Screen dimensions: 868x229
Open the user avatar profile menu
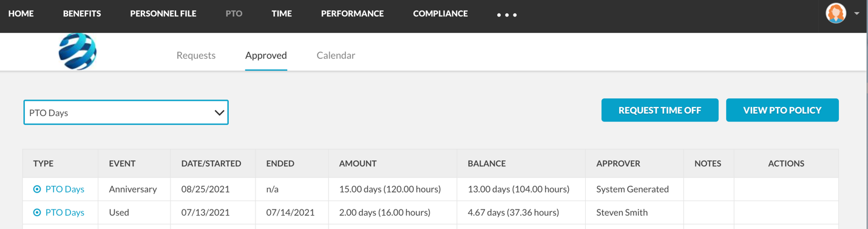point(836,13)
